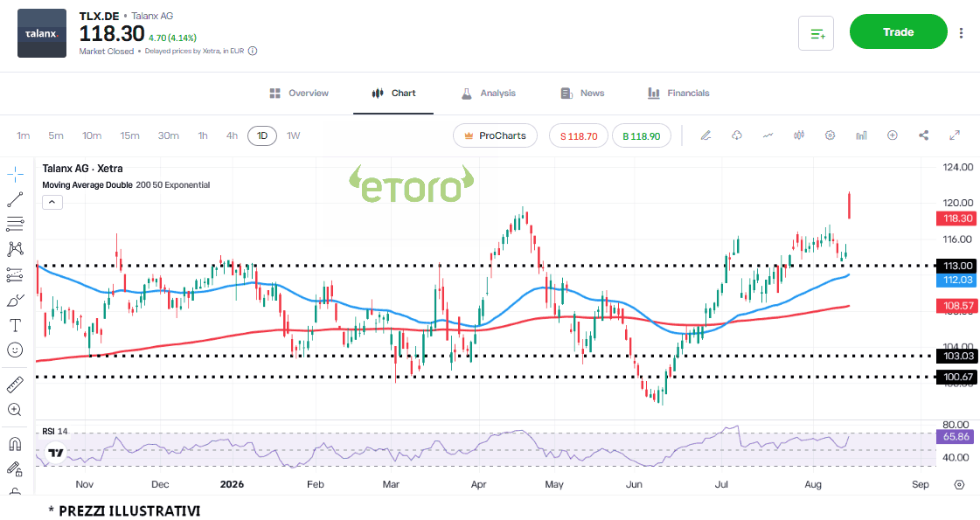Share the chart
The height and width of the screenshot is (520, 980).
(924, 135)
